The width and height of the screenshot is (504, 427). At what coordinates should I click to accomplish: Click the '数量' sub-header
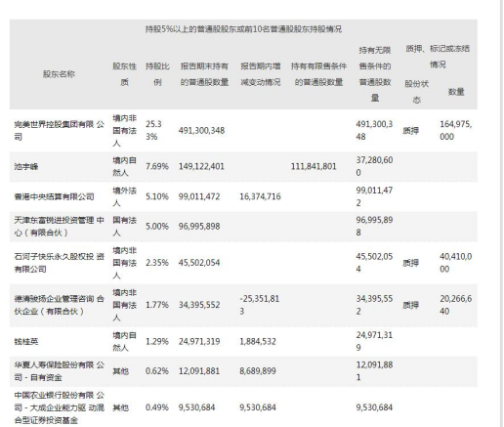coord(456,92)
